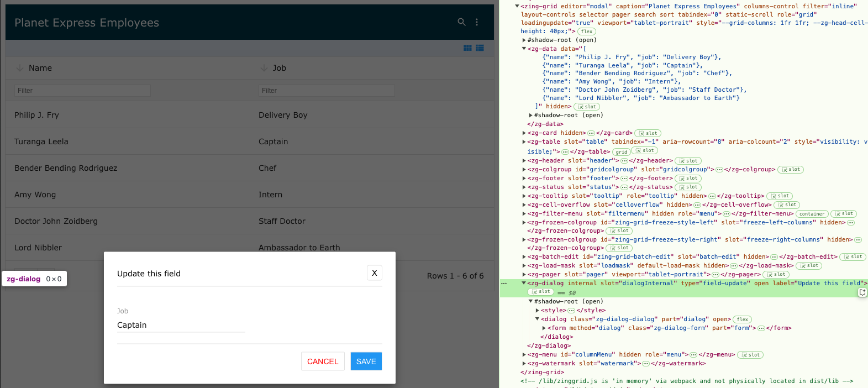Select the Amy Wong cell
The width and height of the screenshot is (868, 388).
(x=128, y=195)
